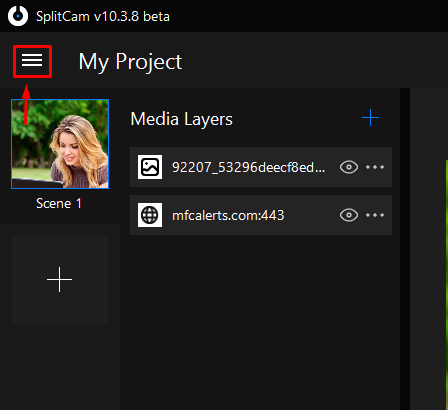Select the 92207_53296deecf8ed layer name
448x410 pixels.
(248, 167)
